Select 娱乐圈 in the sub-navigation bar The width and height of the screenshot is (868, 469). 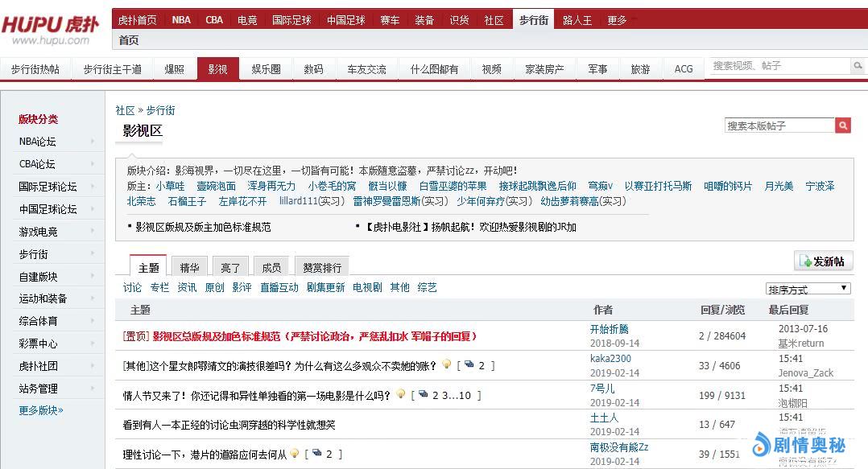(x=266, y=69)
